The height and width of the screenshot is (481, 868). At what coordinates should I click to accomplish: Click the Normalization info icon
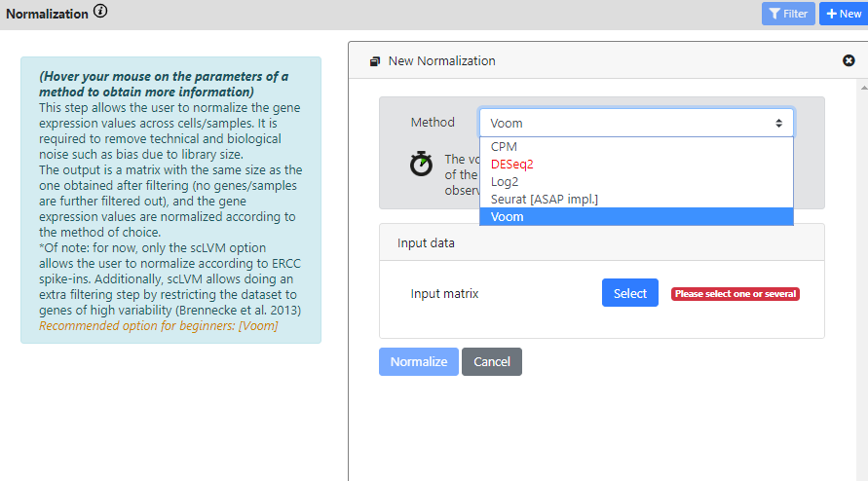click(100, 11)
